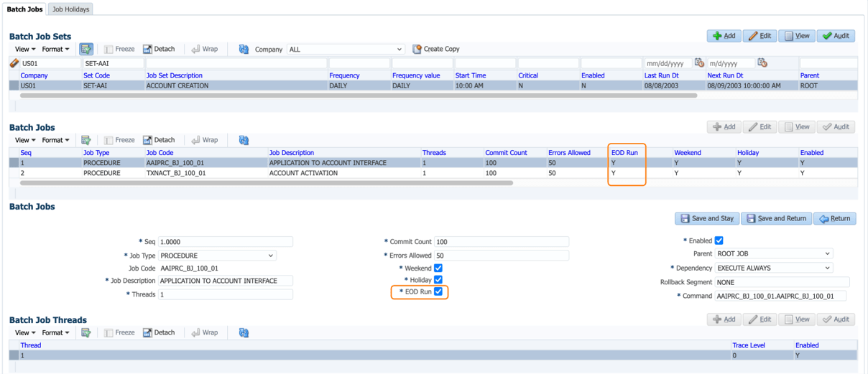Click Add button in Batch Job Threads section
This screenshot has width=868, height=374.
pos(724,319)
